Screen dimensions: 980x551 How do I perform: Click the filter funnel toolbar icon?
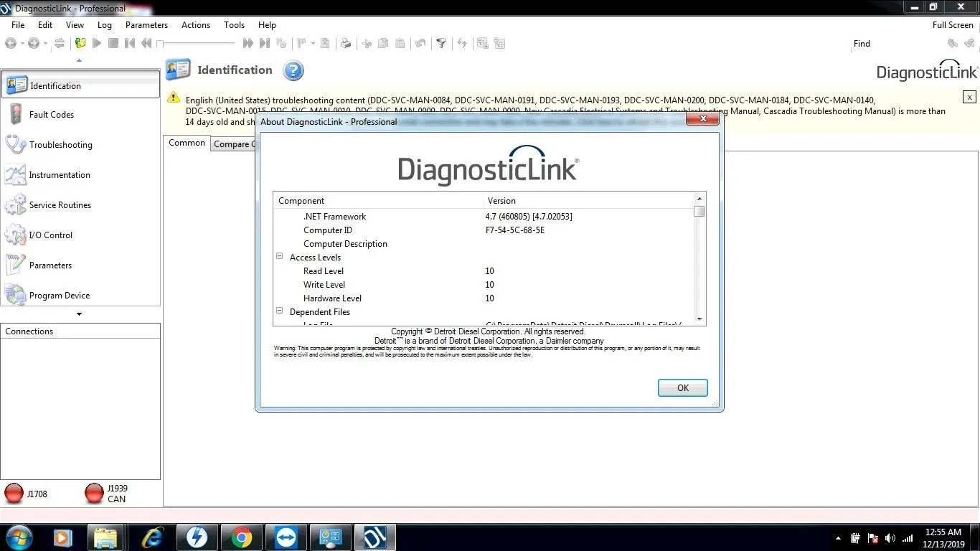[x=441, y=44]
